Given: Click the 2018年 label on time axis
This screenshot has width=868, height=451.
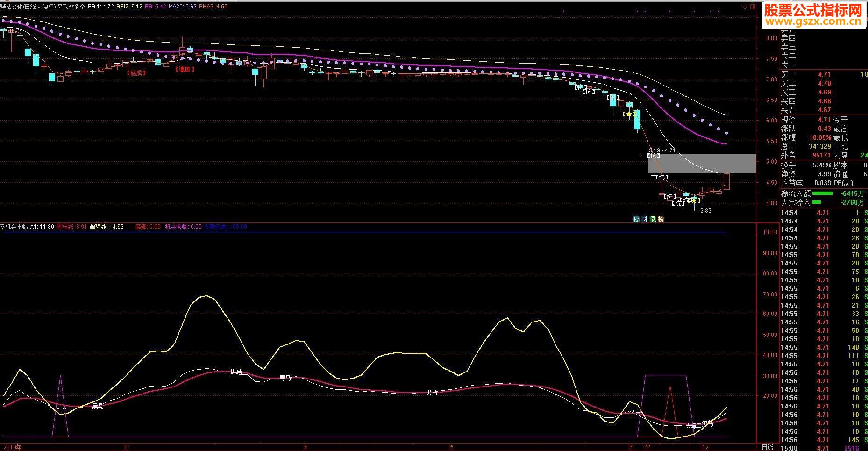Looking at the screenshot, I should click(12, 447).
